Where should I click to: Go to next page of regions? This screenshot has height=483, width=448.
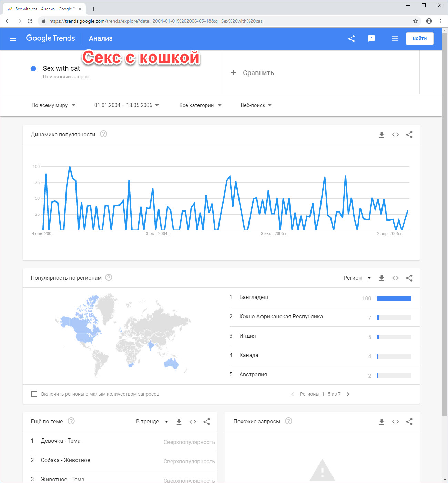(x=348, y=394)
